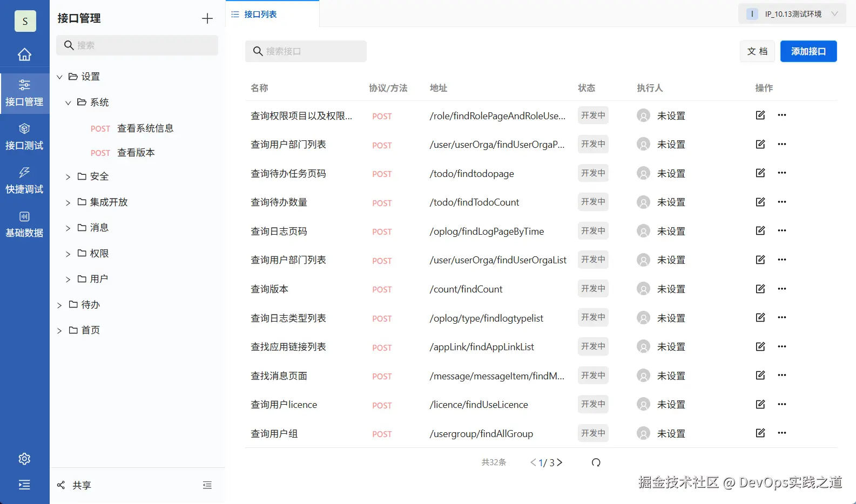Open more actions for /todo/findTodoCount row
Screen dimensions: 856x504
pos(782,202)
